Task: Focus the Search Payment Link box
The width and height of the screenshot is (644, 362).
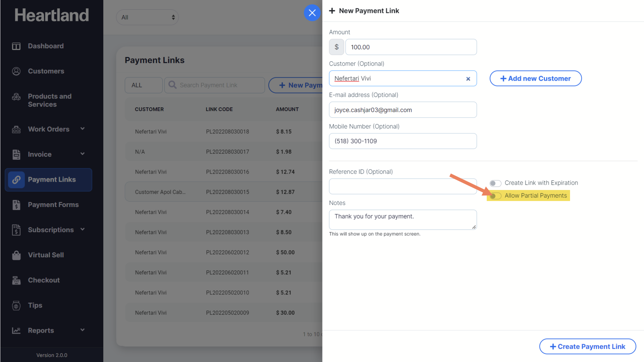Action: pos(215,85)
